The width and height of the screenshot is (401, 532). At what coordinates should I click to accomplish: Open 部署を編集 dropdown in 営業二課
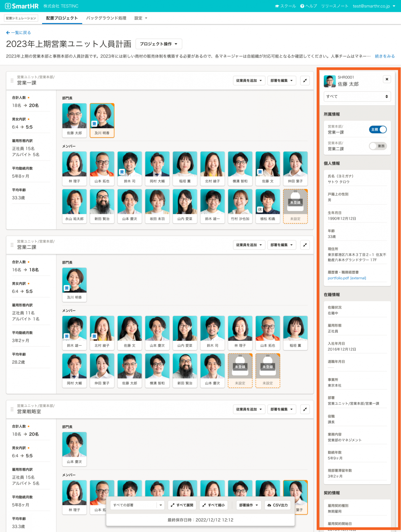click(282, 245)
